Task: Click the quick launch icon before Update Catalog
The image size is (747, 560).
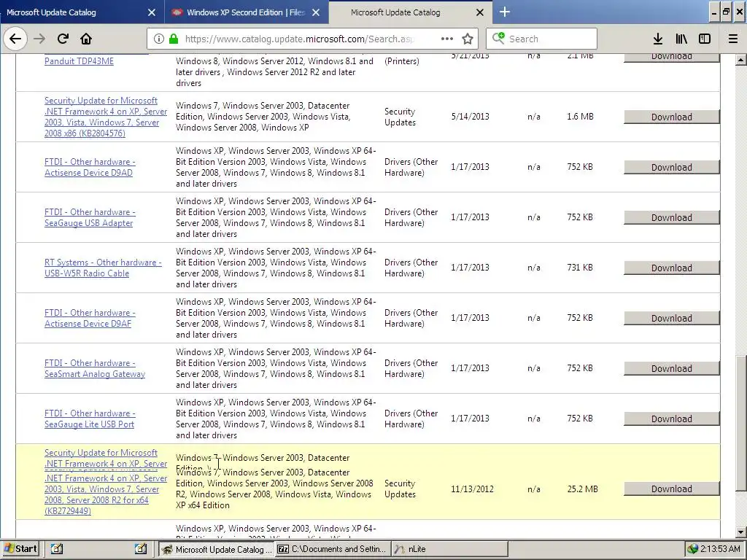Action: (140, 549)
